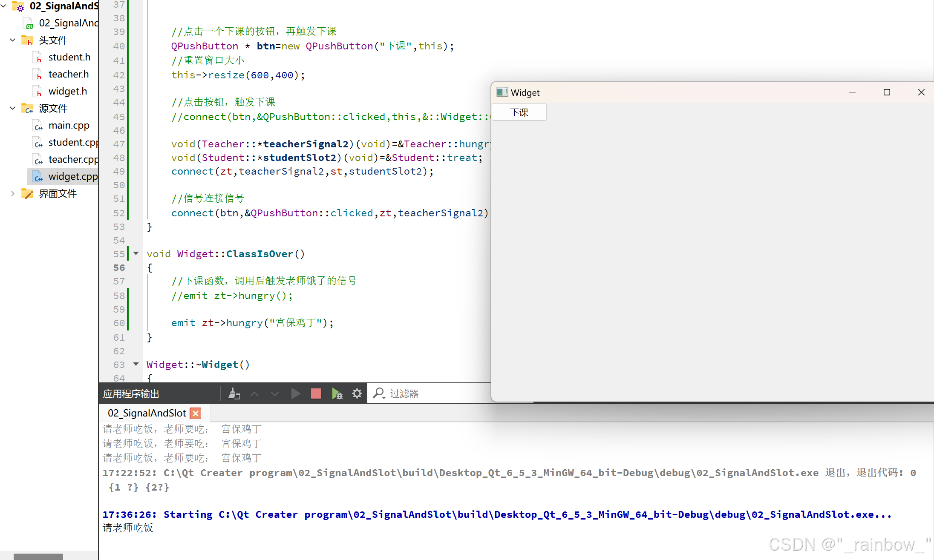
Task: Fold the ClassIsOver function at line 55
Action: point(136,253)
